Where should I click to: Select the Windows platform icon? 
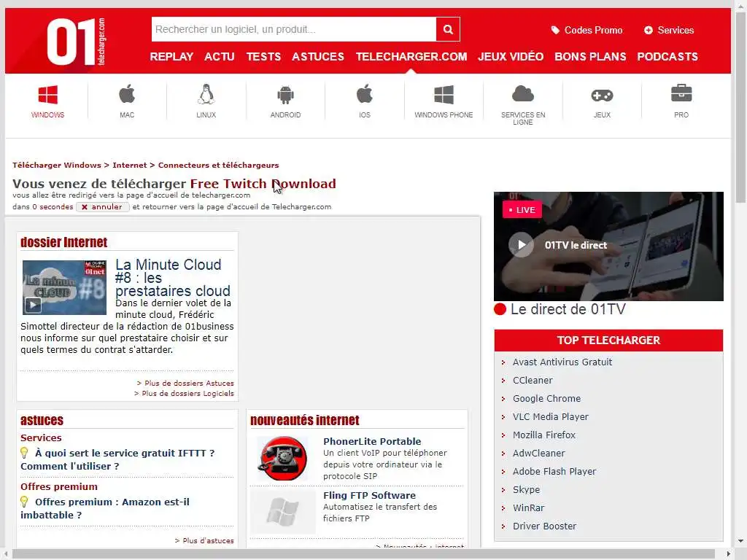(47, 95)
